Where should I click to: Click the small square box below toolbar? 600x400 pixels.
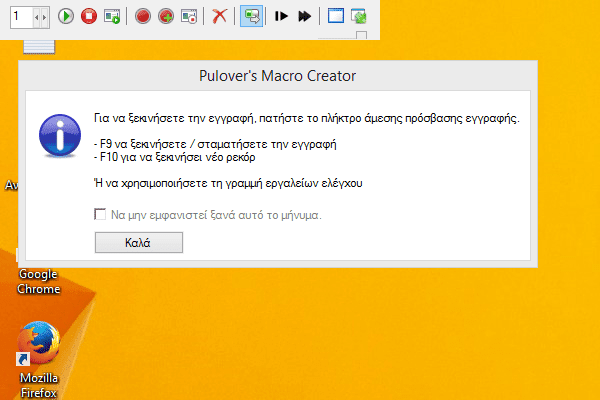tap(361, 36)
